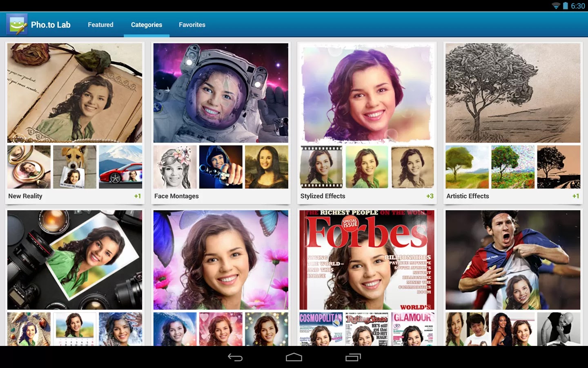
Task: Open the Face Montages category label
Action: tap(176, 196)
